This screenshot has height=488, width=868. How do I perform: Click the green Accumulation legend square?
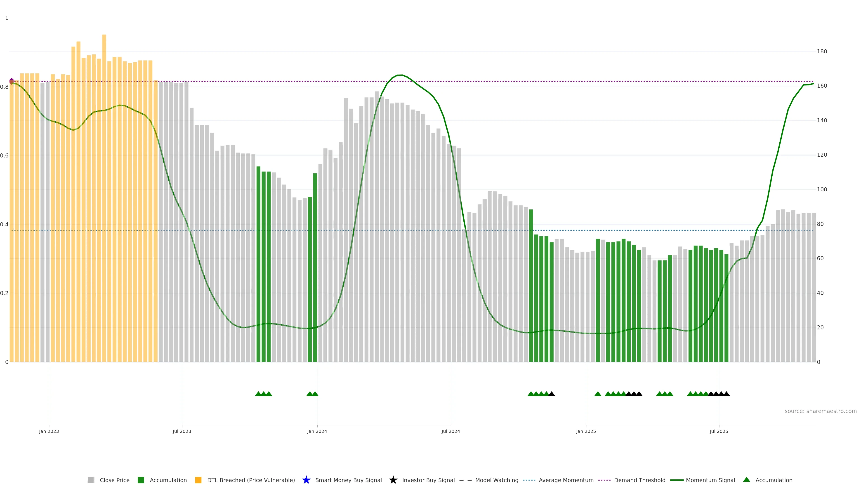coord(141,480)
